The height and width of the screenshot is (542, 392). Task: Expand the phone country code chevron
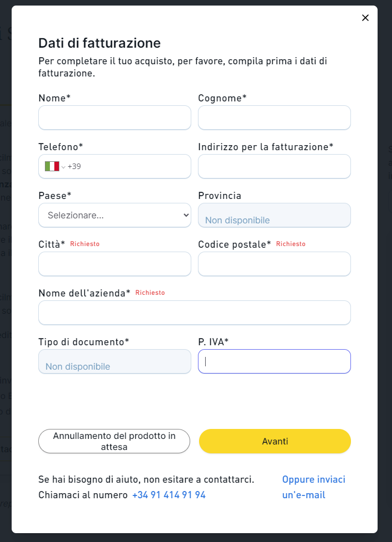point(63,167)
